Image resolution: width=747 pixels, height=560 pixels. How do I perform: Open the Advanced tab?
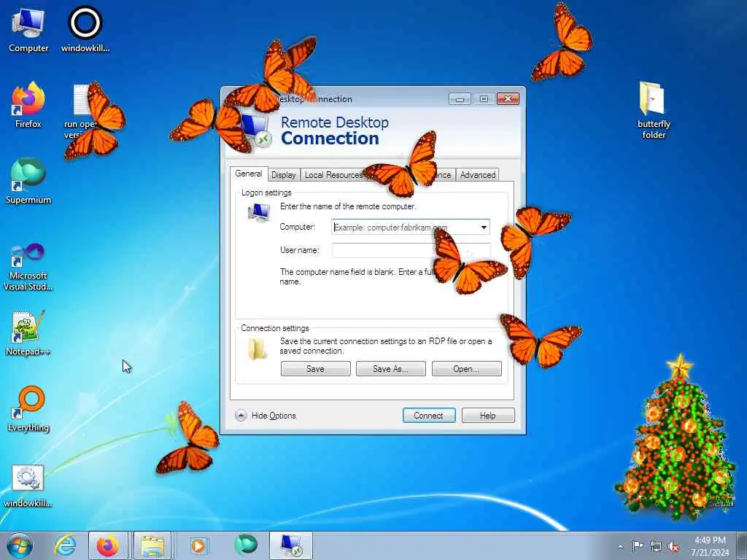pos(477,175)
